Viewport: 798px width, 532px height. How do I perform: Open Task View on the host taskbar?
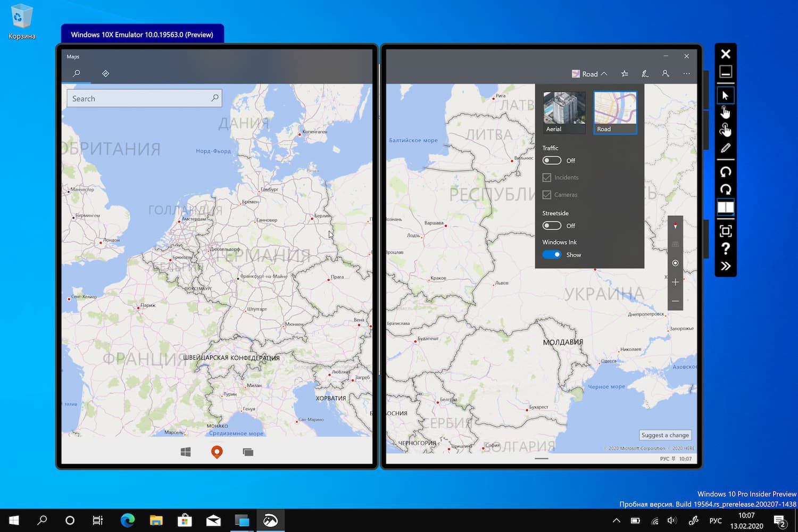click(98, 520)
